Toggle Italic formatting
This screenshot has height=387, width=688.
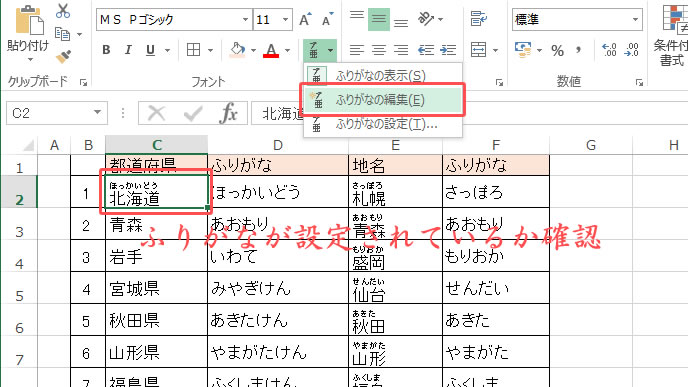[128, 50]
